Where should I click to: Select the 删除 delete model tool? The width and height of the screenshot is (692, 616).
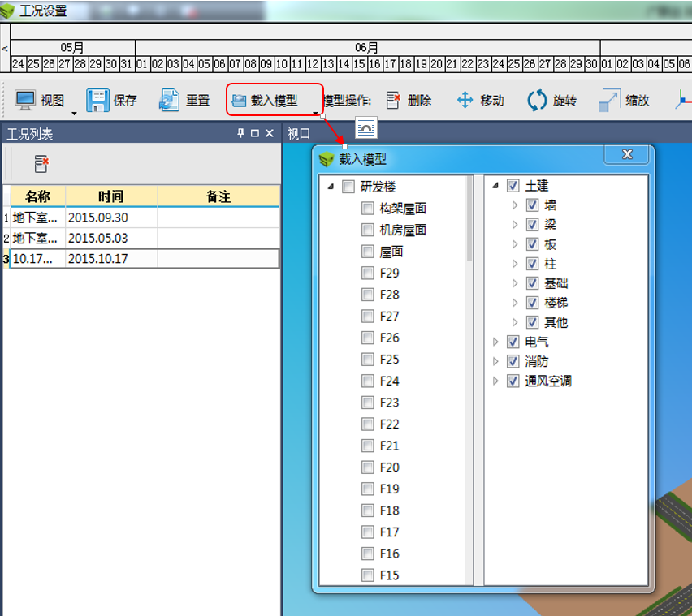pos(409,101)
